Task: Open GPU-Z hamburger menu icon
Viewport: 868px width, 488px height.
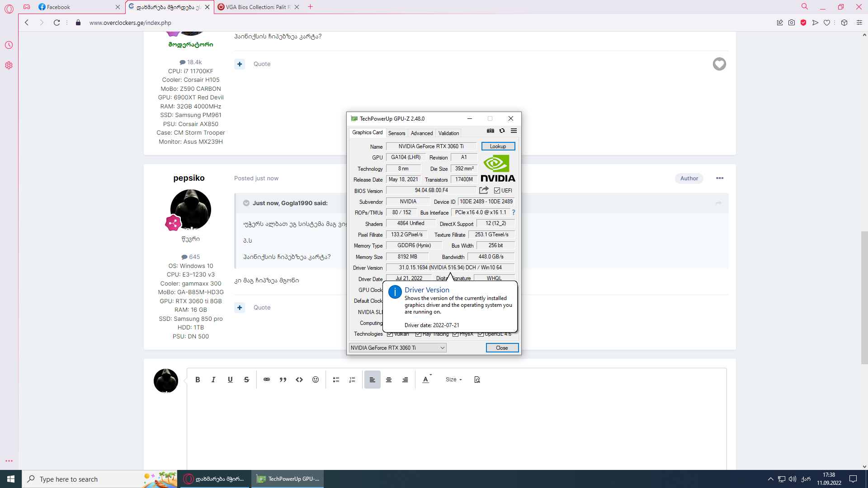Action: 514,131
